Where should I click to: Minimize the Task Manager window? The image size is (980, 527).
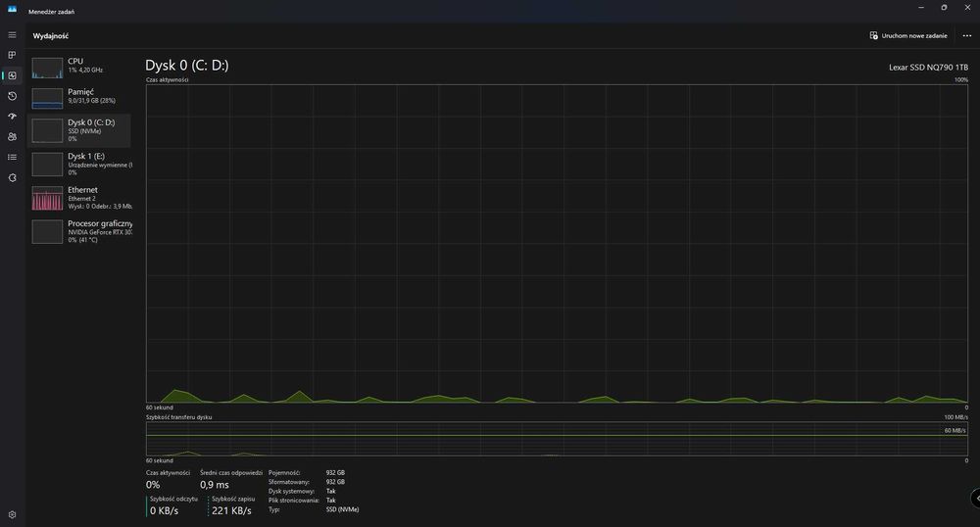click(x=920, y=8)
